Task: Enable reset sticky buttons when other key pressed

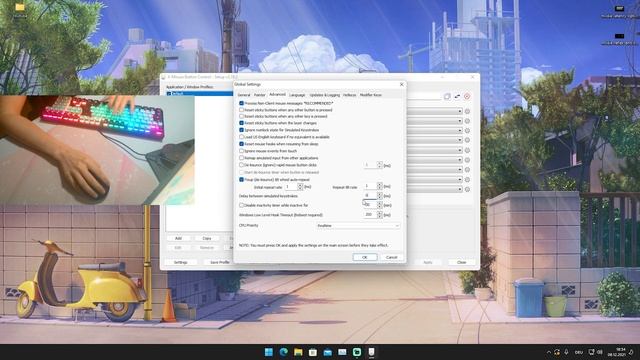Action: 241,116
